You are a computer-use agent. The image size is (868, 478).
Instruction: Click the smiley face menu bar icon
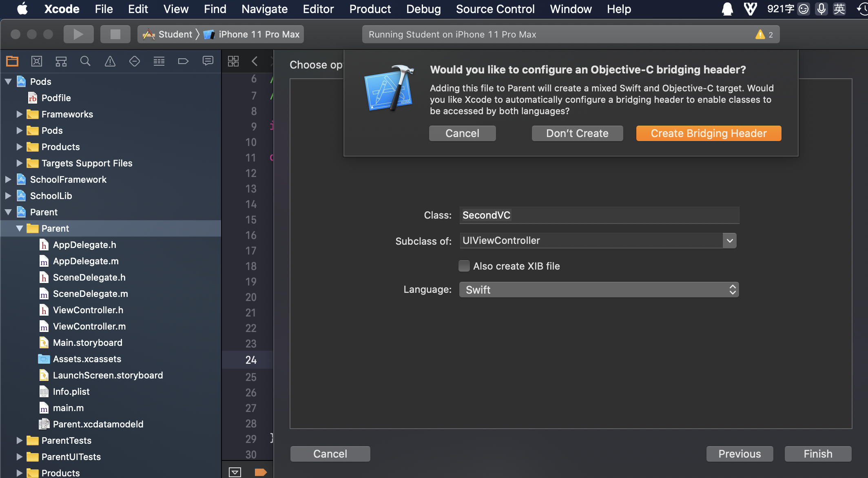(804, 9)
